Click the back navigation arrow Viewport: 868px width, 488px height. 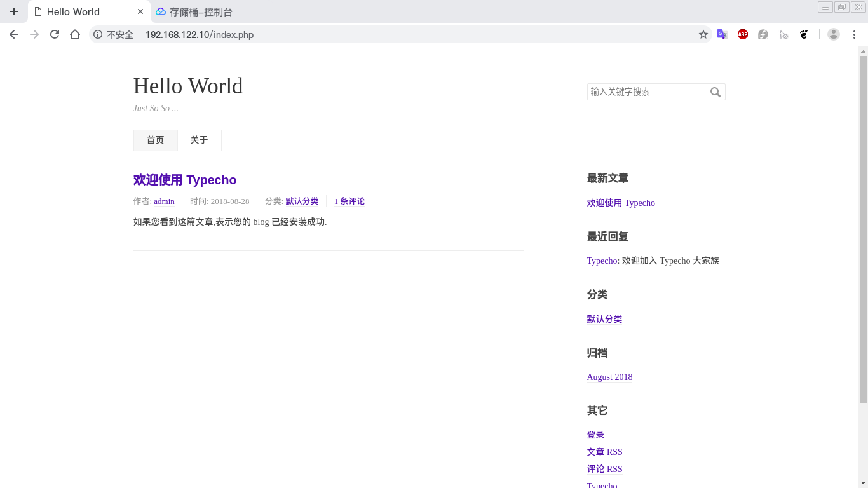click(x=14, y=34)
